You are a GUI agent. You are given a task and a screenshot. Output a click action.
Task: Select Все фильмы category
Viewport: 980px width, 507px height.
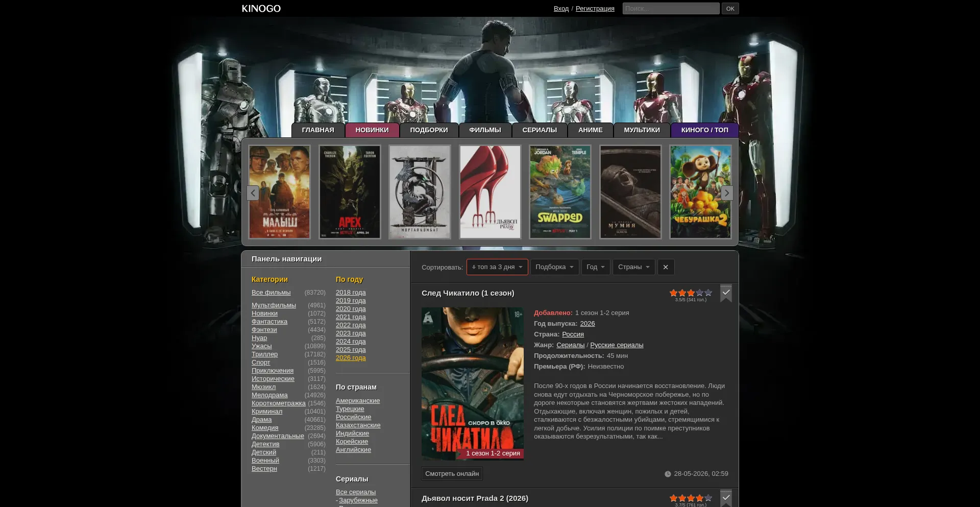point(271,293)
